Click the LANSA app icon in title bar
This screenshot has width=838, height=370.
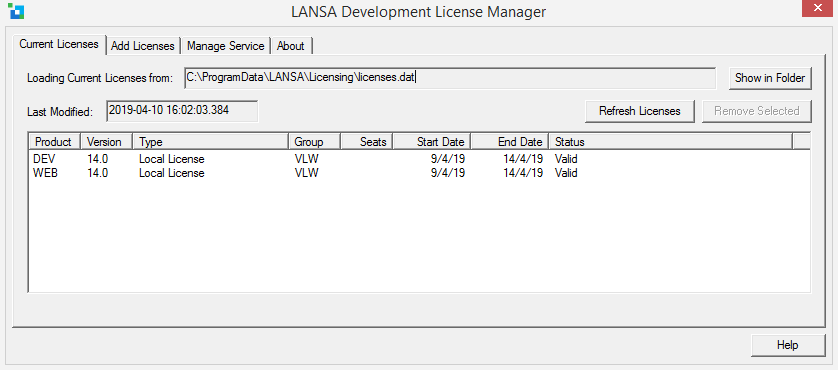(x=17, y=11)
